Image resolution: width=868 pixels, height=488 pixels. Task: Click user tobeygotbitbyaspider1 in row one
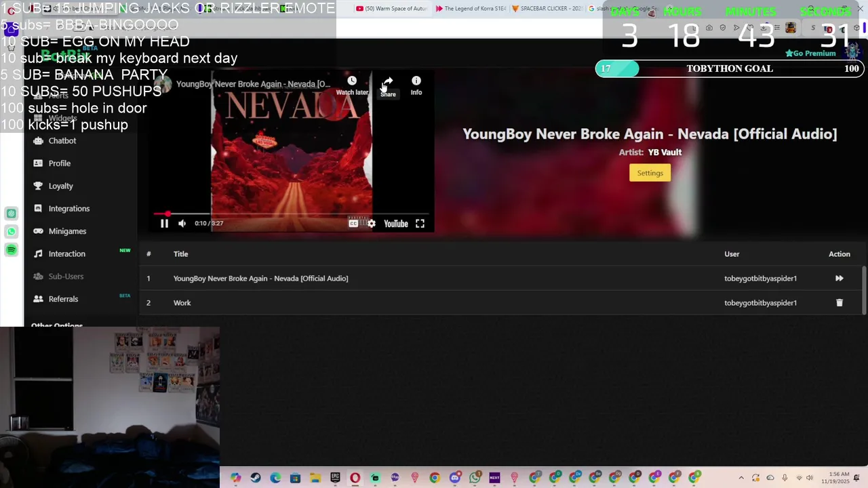point(760,279)
